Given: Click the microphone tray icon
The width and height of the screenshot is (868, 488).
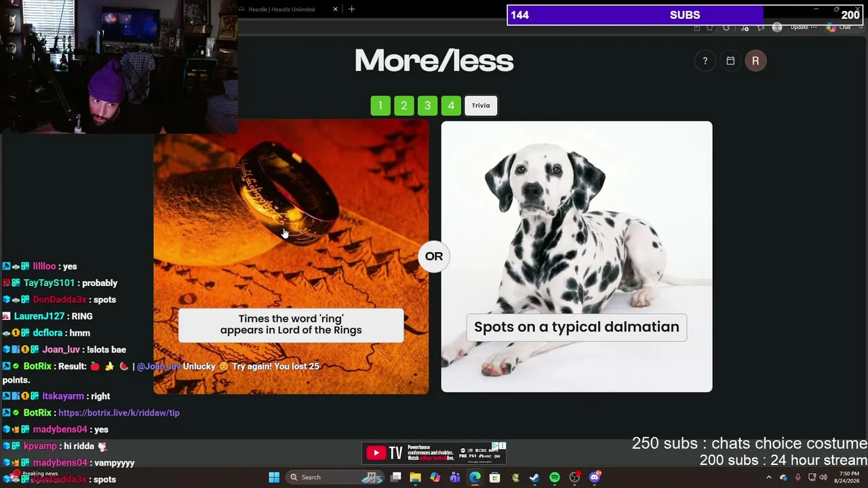Looking at the screenshot, I should coord(797,477).
